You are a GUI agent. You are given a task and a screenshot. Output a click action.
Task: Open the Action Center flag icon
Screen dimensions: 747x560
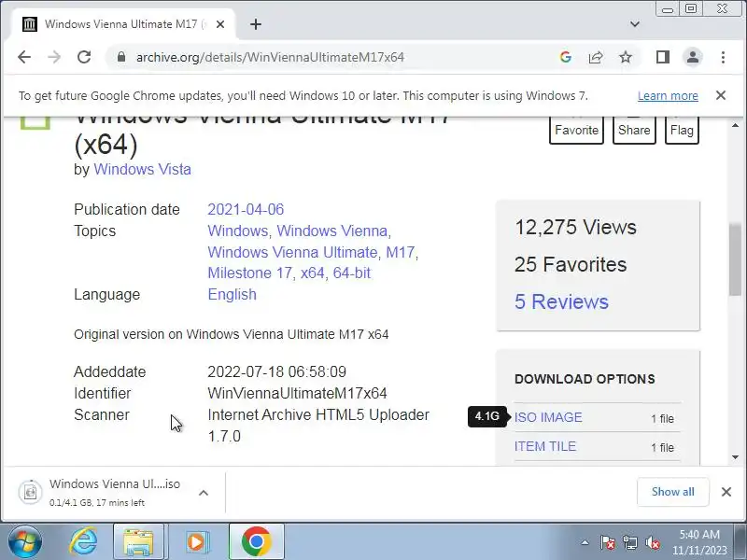(x=608, y=542)
